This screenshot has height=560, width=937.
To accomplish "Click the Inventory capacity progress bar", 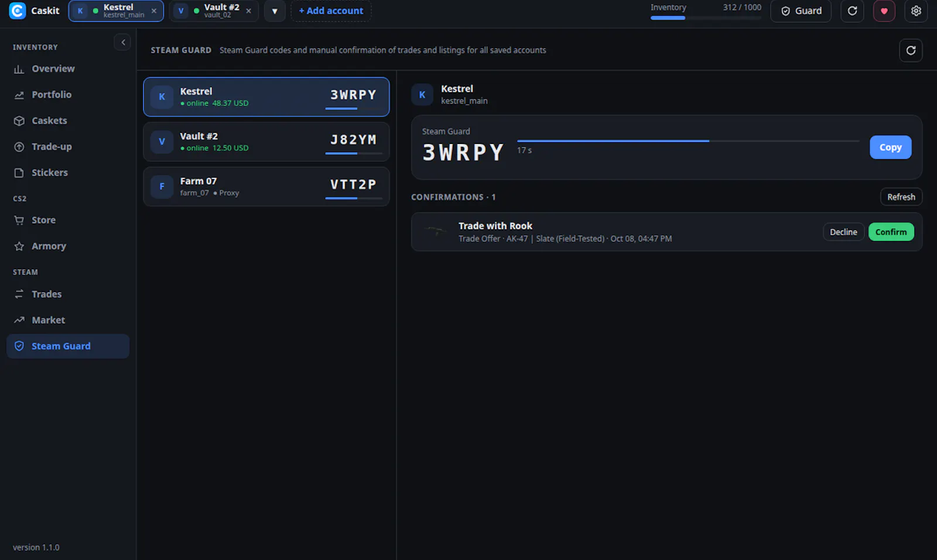I will (x=706, y=18).
